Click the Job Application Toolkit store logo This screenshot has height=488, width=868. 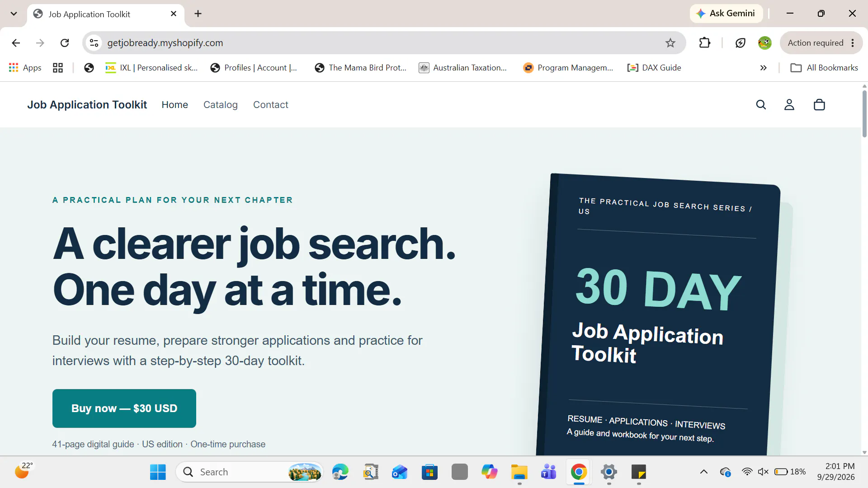click(87, 105)
